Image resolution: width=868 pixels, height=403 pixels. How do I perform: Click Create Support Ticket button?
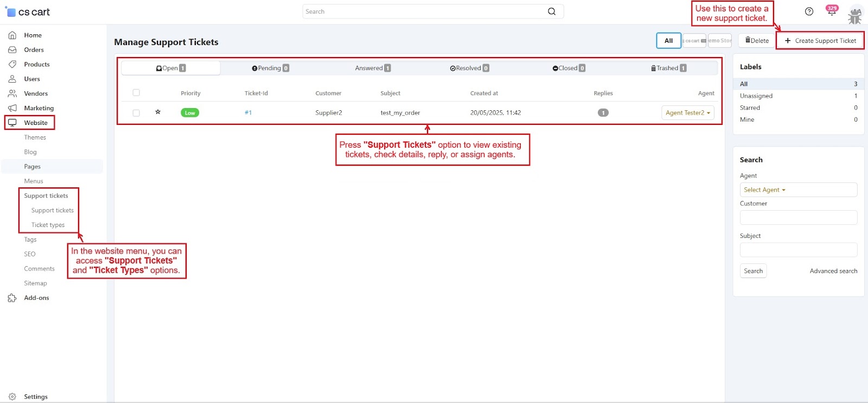click(x=820, y=41)
